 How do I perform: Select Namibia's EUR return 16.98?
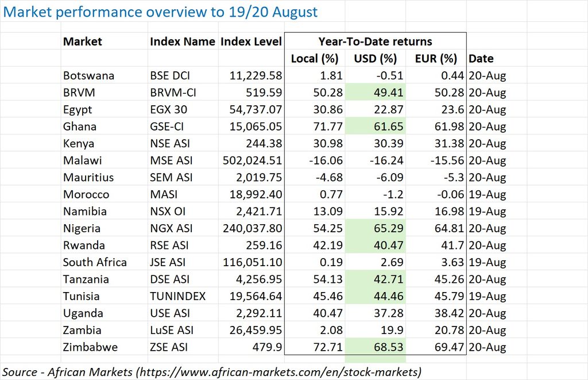point(436,211)
